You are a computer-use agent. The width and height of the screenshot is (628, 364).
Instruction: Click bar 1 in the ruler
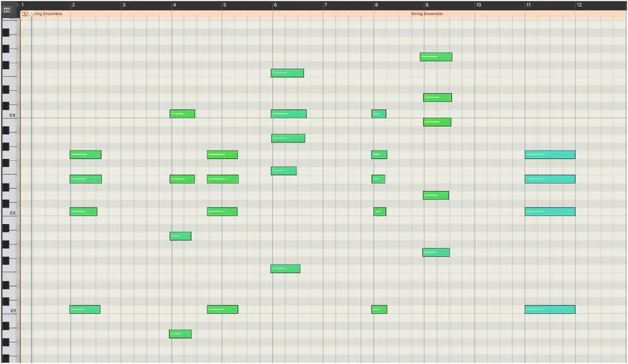click(23, 5)
